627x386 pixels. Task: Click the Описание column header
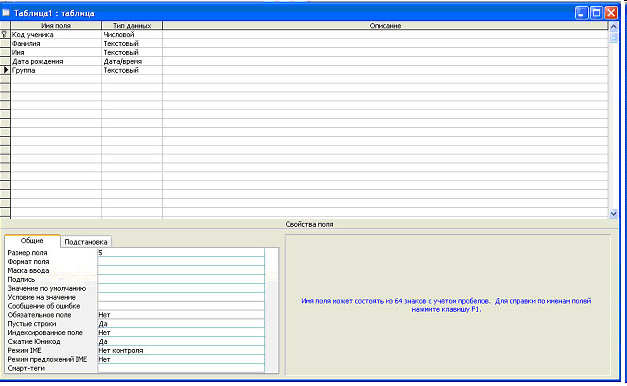385,25
